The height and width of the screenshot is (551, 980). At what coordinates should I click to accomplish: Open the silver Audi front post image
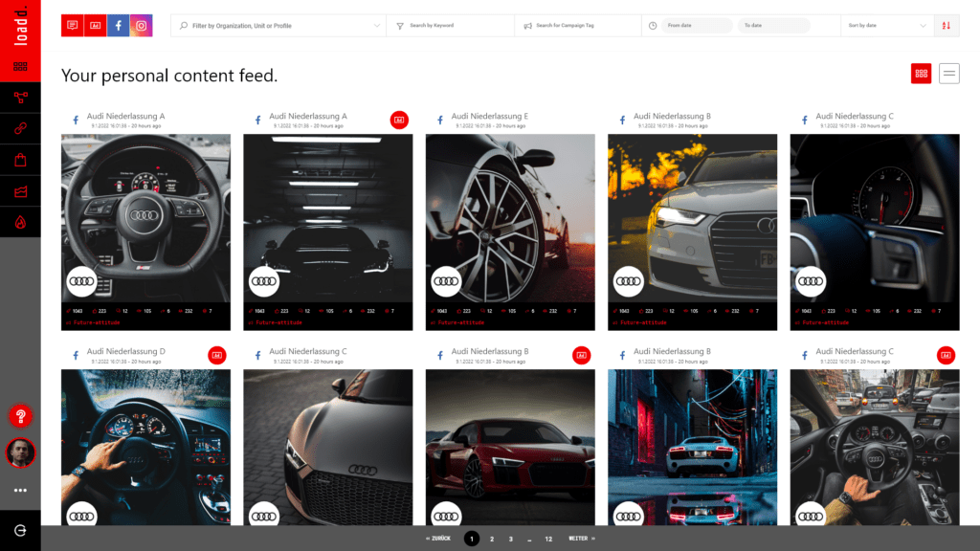[693, 218]
